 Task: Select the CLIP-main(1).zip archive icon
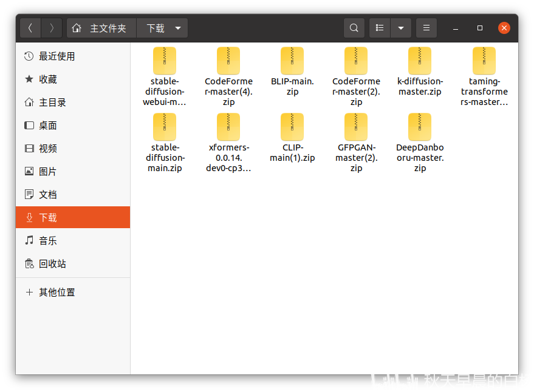point(292,127)
